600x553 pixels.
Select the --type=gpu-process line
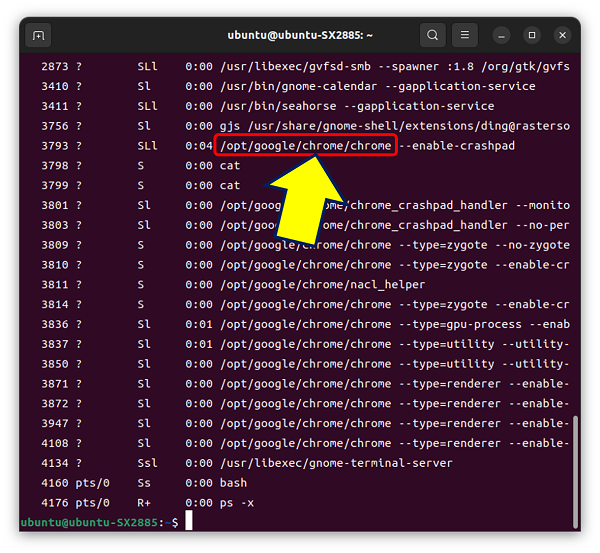pyautogui.click(x=305, y=325)
